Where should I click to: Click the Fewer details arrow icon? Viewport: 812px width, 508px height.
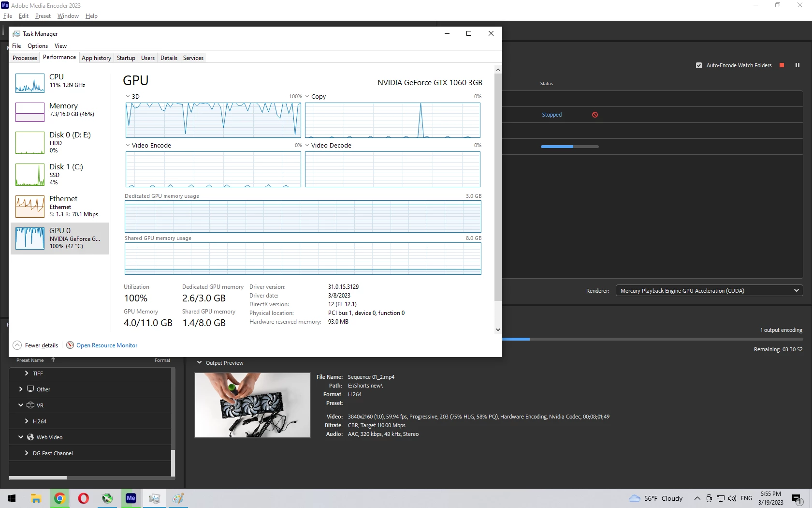(x=17, y=345)
